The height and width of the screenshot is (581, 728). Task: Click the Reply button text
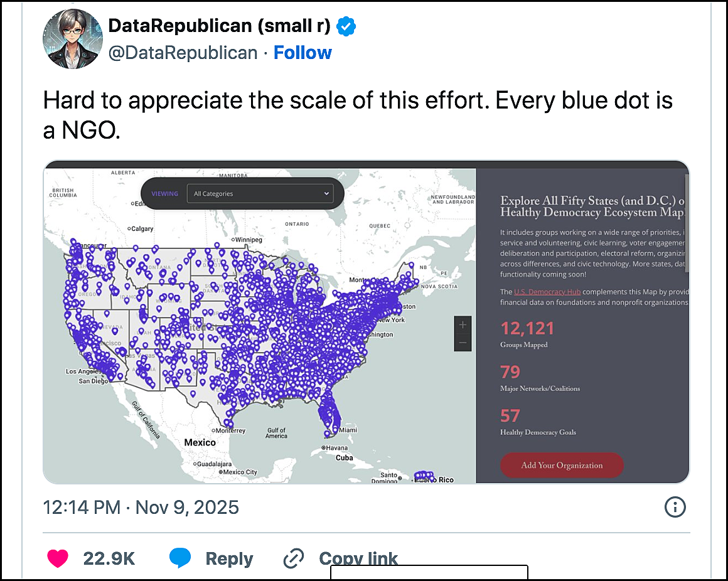(x=229, y=558)
